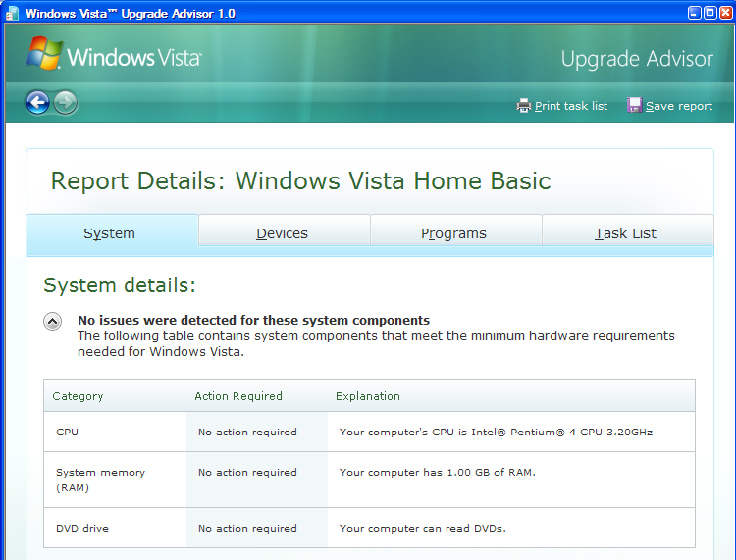Screen dimensions: 736x560
Task: Select the System memory (RAM) cell
Action: click(x=115, y=480)
